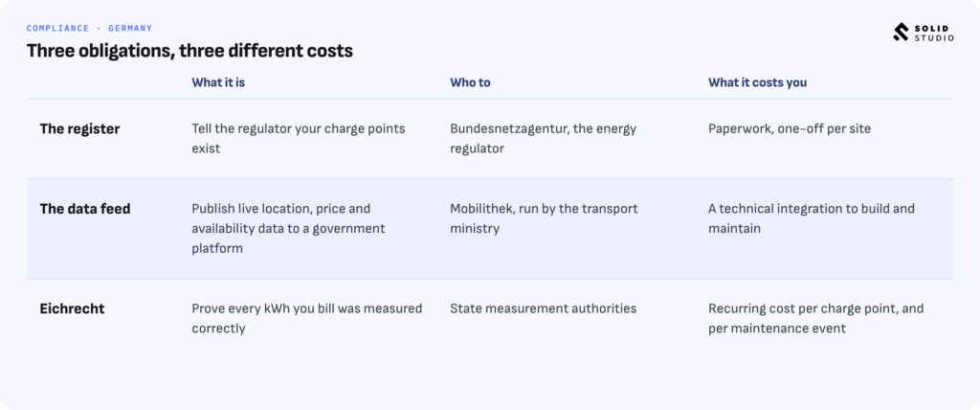The height and width of the screenshot is (410, 980).
Task: Click the 'State measurement authorities' cell
Action: [x=544, y=308]
